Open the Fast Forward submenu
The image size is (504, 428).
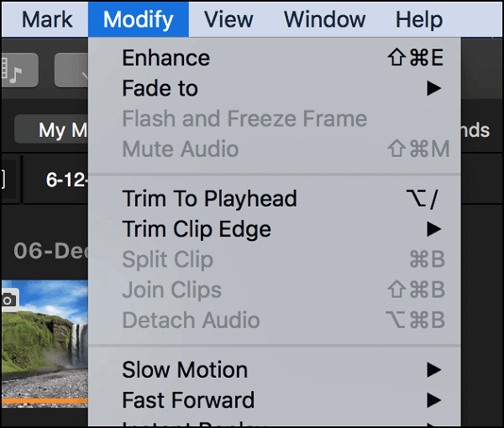(188, 400)
